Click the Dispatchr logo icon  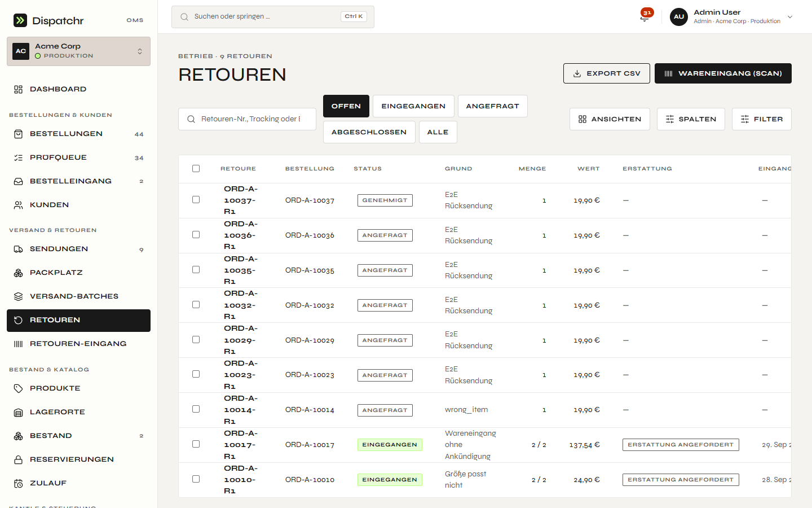[x=20, y=20]
